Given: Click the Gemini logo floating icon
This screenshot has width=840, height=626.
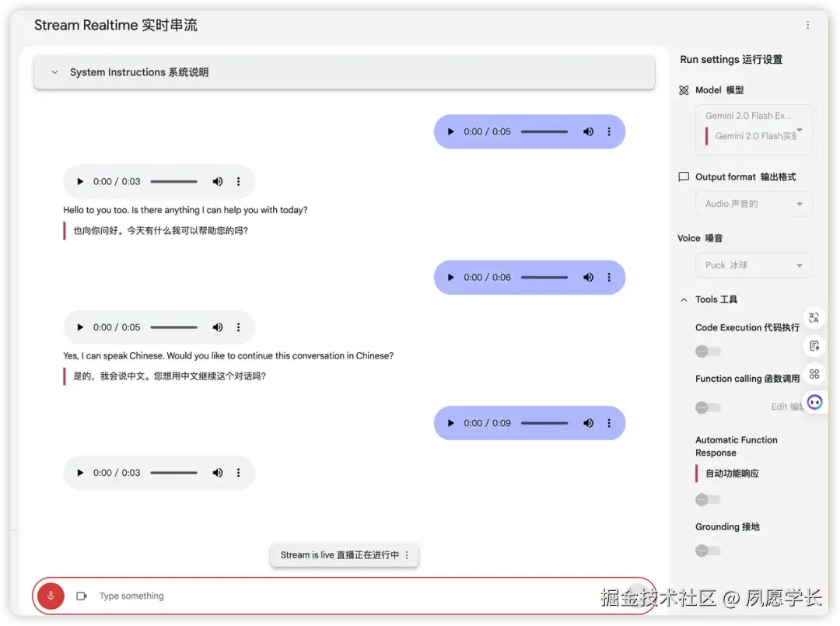Looking at the screenshot, I should pos(814,401).
